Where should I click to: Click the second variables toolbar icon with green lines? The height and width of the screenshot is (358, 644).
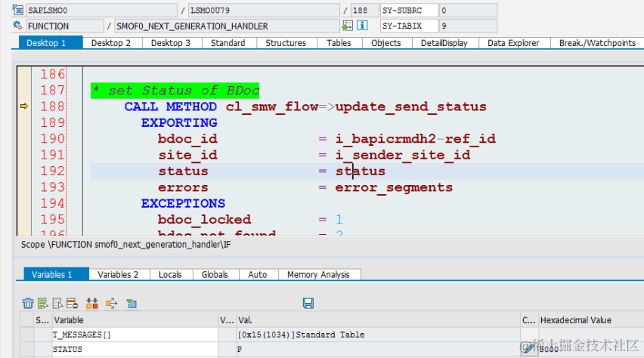coord(43,304)
